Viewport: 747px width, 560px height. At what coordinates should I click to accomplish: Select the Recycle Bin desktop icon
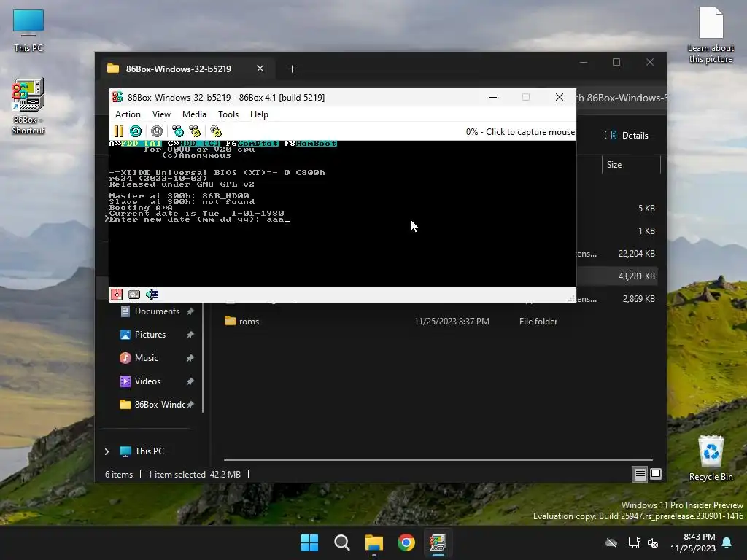711,459
